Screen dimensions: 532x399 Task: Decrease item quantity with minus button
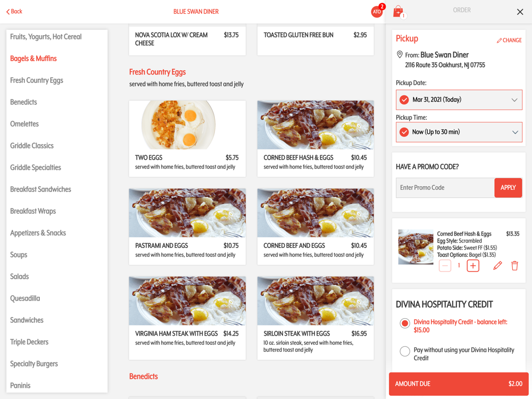pos(445,265)
